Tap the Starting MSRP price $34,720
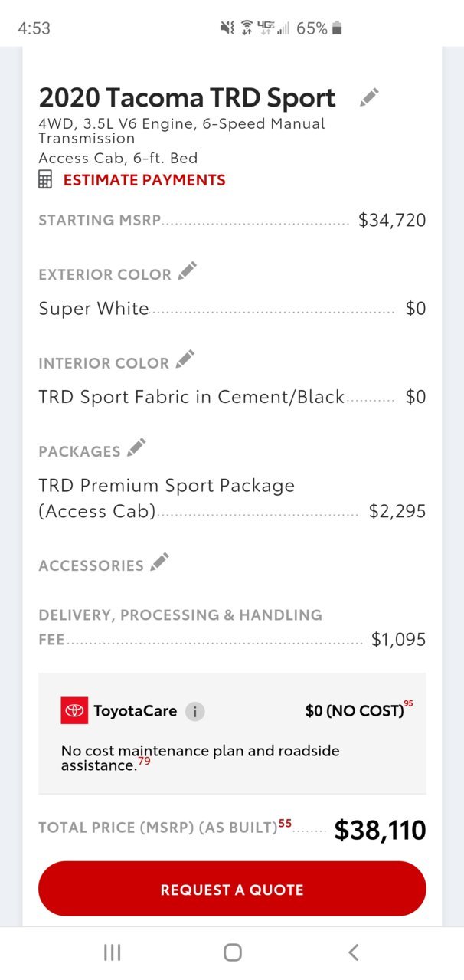This screenshot has width=464, height=980. coord(392,221)
